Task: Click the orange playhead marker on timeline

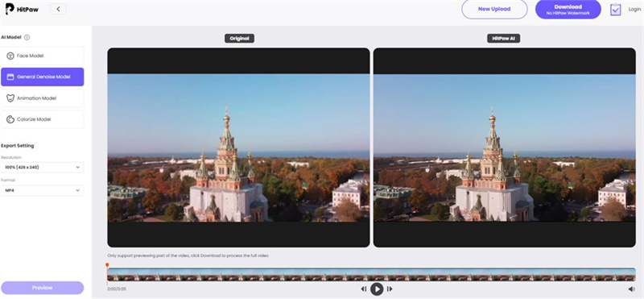Action: (107, 266)
